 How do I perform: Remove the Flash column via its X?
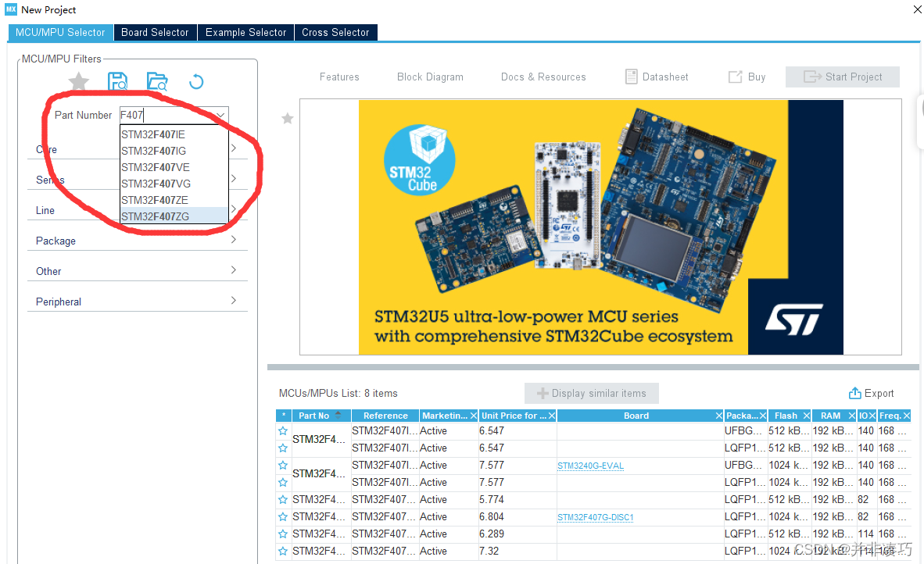pyautogui.click(x=807, y=416)
